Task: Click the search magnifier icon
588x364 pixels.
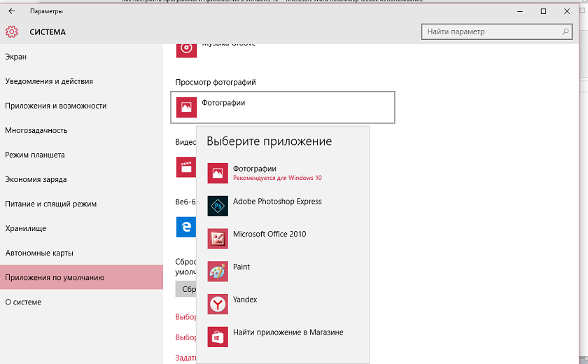Action: [x=565, y=32]
